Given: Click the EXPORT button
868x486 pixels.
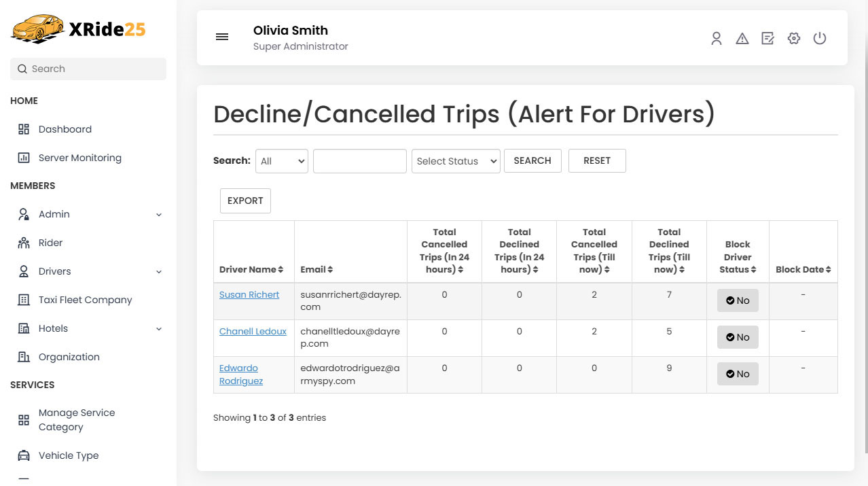Looking at the screenshot, I should (245, 201).
